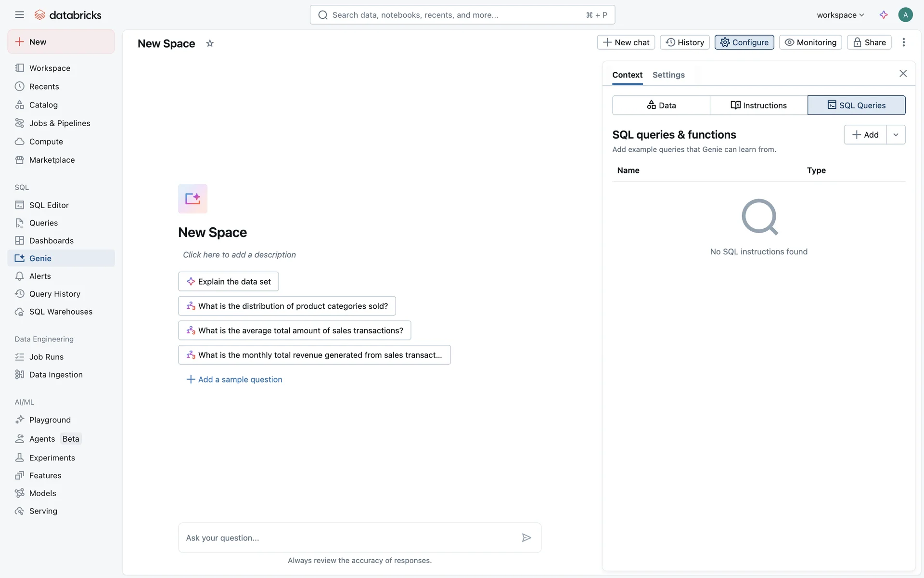Click the Explain the data set suggestion

(x=229, y=282)
